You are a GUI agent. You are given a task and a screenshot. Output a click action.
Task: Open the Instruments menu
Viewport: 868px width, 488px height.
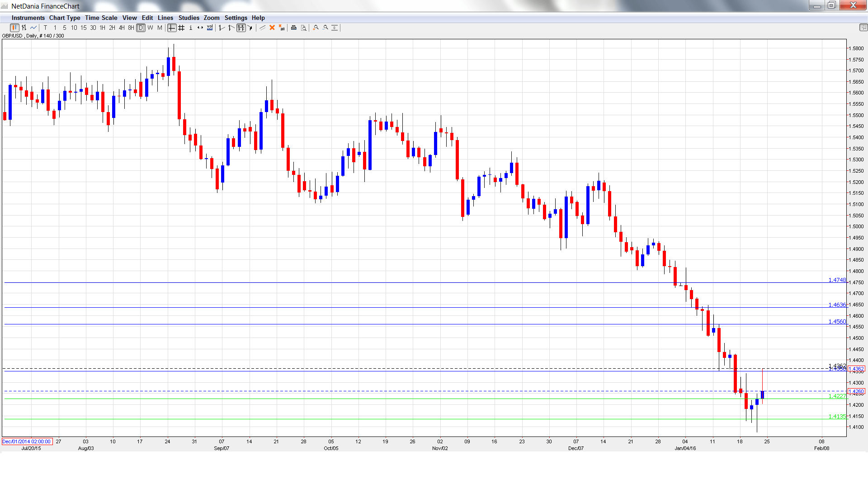[x=28, y=18]
